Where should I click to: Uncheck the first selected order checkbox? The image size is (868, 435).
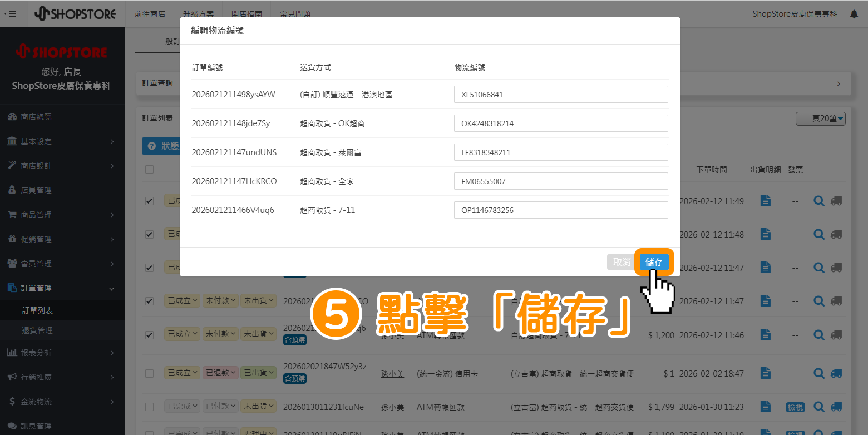pos(149,201)
